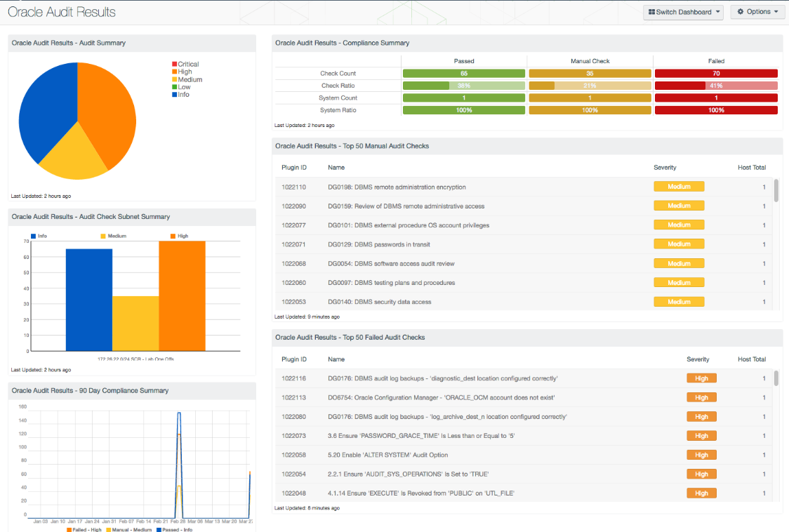The height and width of the screenshot is (532, 789).
Task: Click Manual Check Count value 35
Action: tap(590, 74)
